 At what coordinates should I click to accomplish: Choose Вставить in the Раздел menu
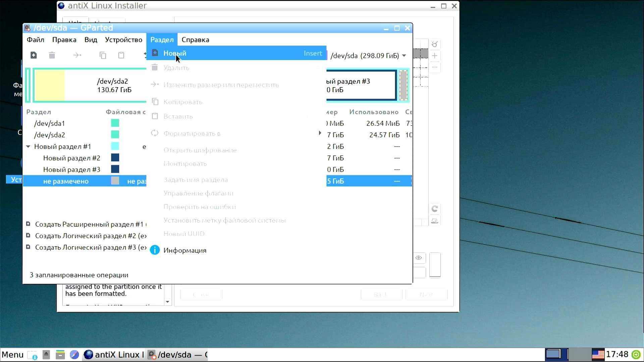point(236,116)
